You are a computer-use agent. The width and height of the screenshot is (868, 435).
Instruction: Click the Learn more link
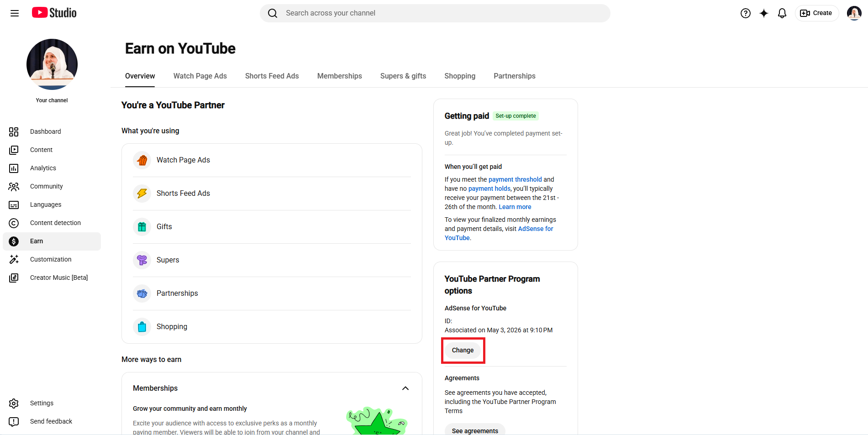click(x=515, y=207)
